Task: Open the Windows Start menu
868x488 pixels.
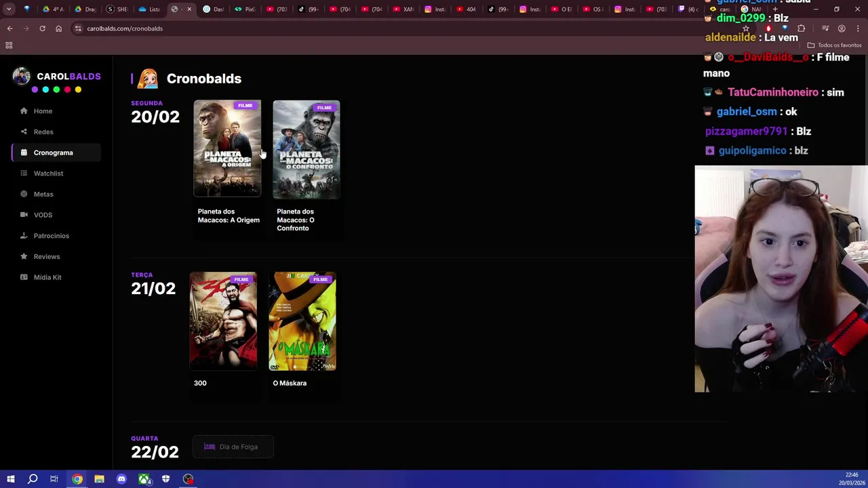Action: click(x=10, y=479)
